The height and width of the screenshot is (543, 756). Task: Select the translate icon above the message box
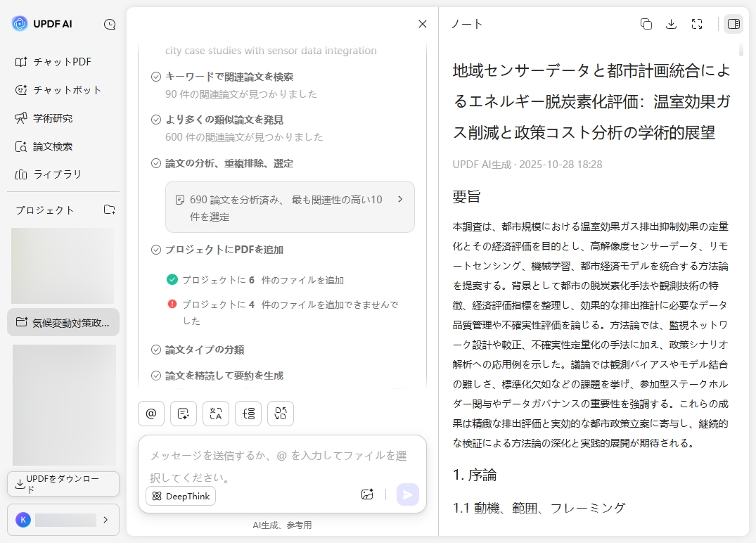[x=215, y=414]
